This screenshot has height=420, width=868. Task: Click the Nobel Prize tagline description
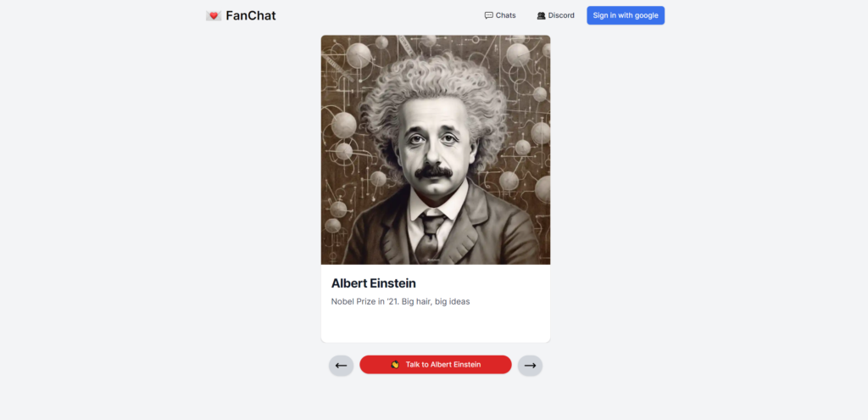click(x=400, y=301)
